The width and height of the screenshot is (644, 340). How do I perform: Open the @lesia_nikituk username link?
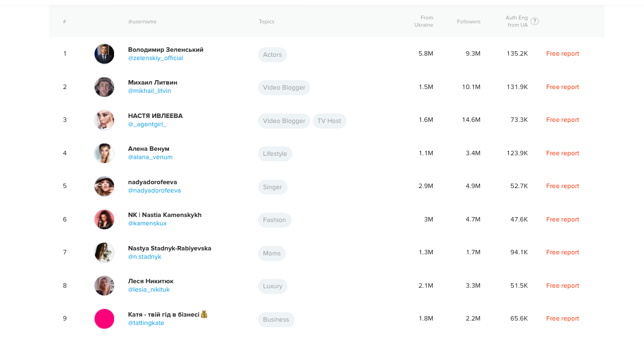click(148, 290)
